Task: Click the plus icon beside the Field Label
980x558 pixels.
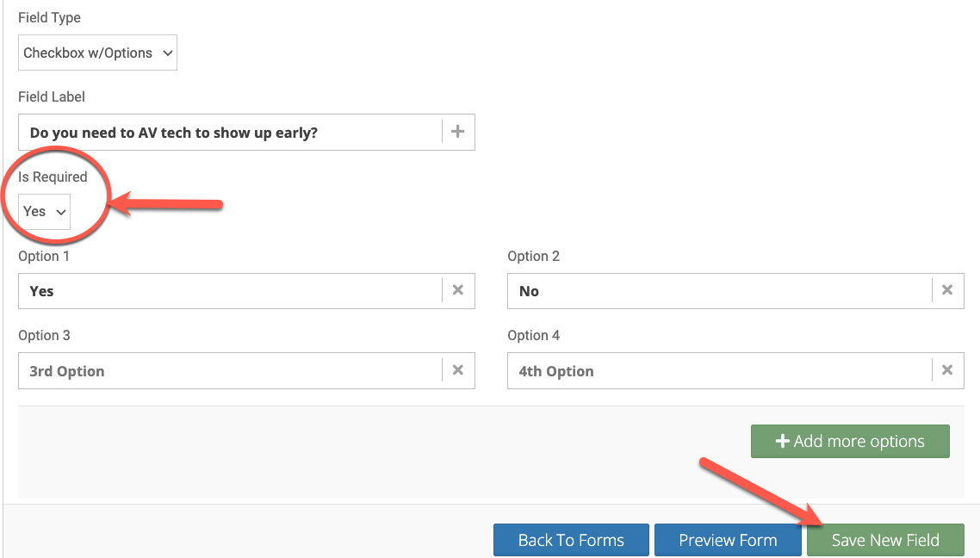Action: (x=457, y=132)
